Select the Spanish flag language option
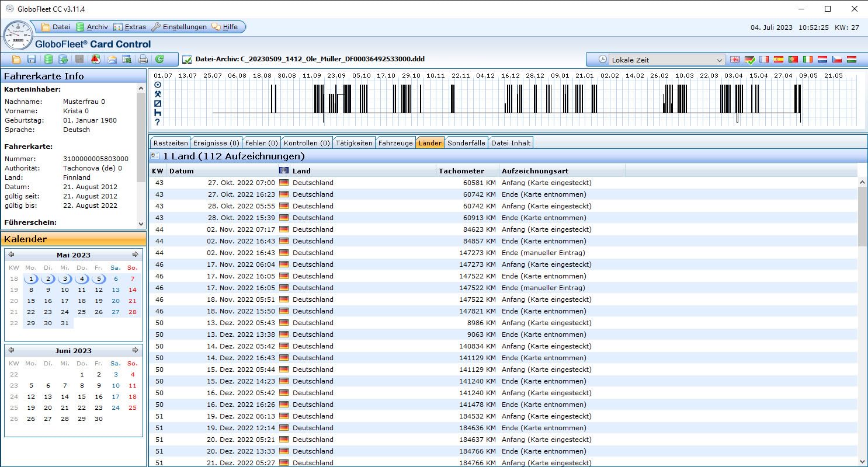 [779, 60]
